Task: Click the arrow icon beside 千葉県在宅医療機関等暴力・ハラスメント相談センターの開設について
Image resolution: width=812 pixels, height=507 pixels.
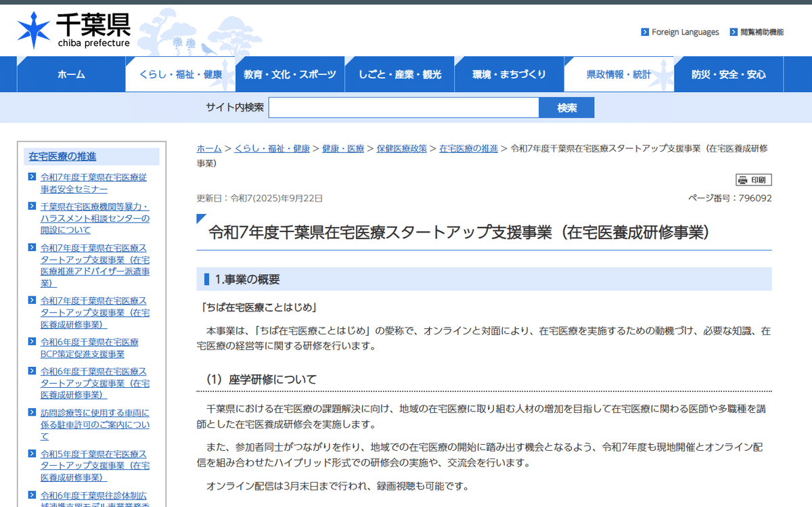Action: [x=31, y=206]
